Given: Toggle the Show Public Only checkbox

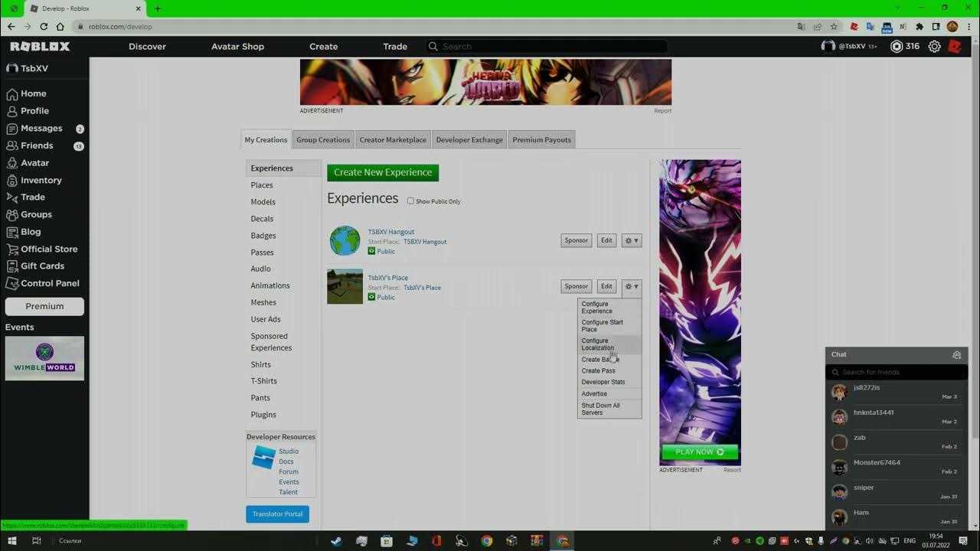Looking at the screenshot, I should (x=410, y=201).
